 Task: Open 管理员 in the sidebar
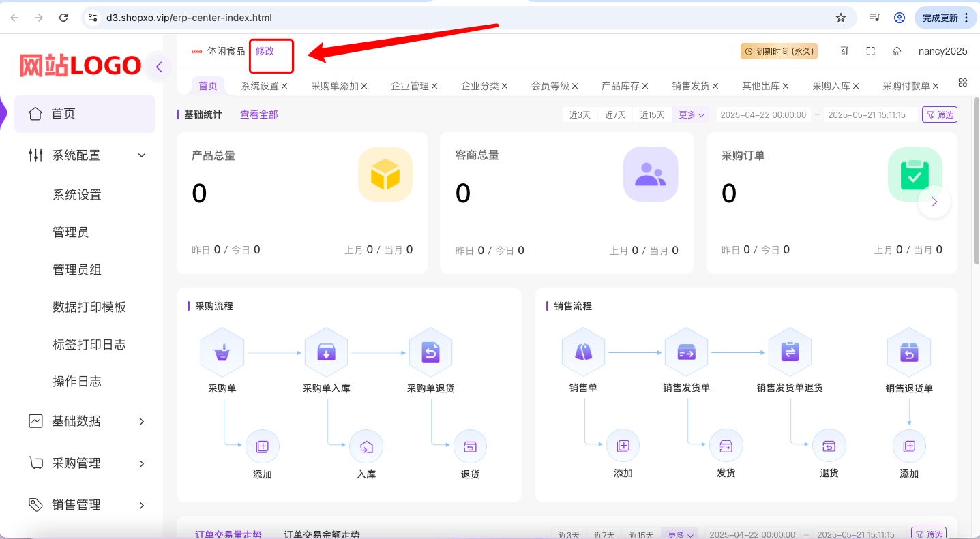pos(71,232)
